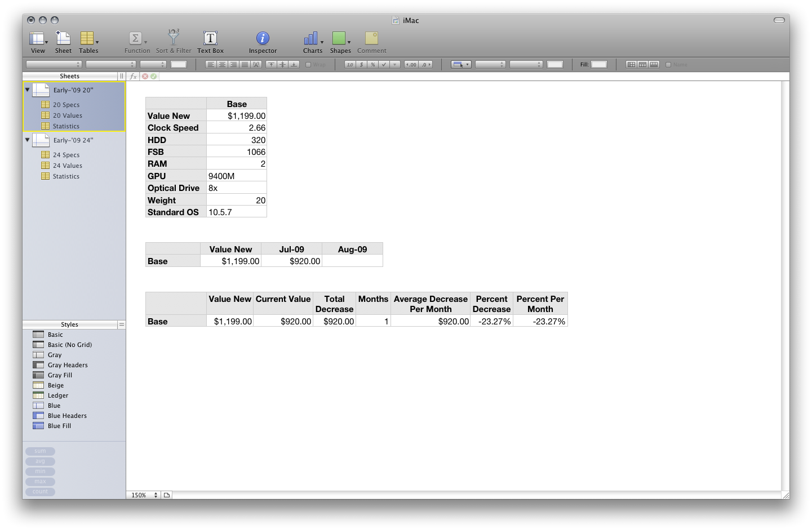Open the Shapes toolbar menu
The width and height of the screenshot is (812, 530).
point(340,42)
